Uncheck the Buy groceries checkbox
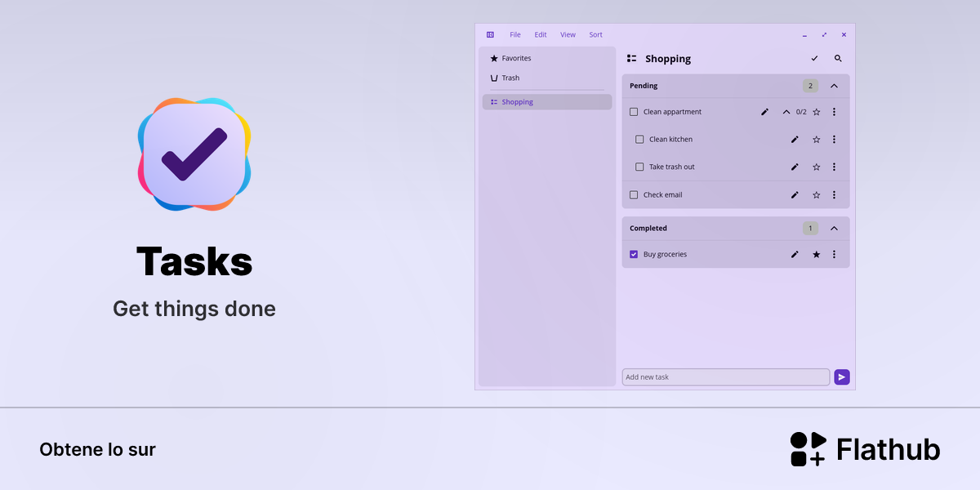This screenshot has height=490, width=980. tap(634, 254)
